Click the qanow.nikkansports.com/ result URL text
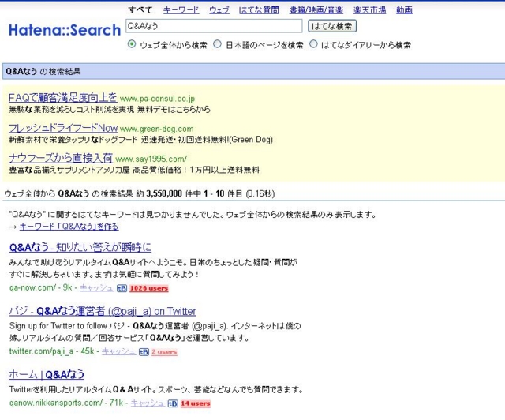The image size is (505, 420). 56,403
